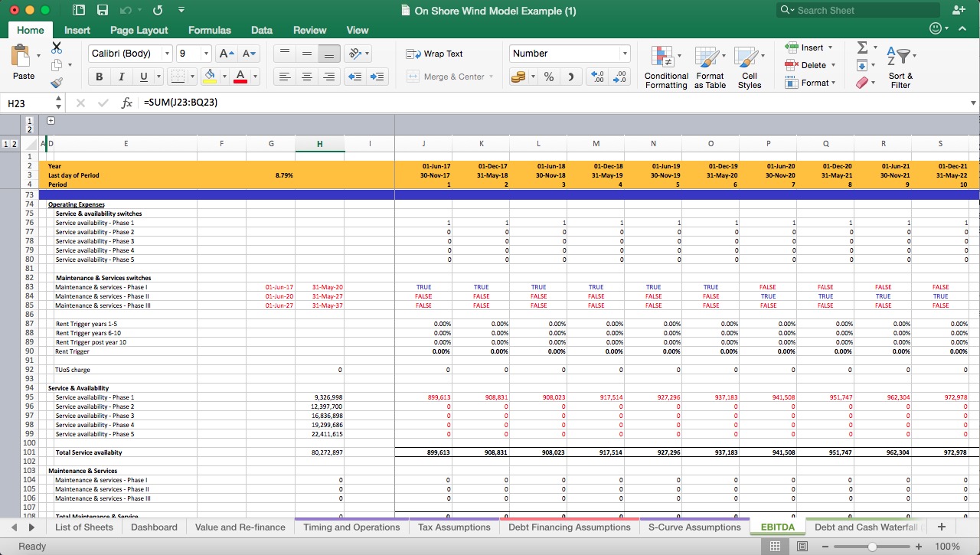980x555 pixels.
Task: Open the EBITDA sheet tab
Action: 777,527
